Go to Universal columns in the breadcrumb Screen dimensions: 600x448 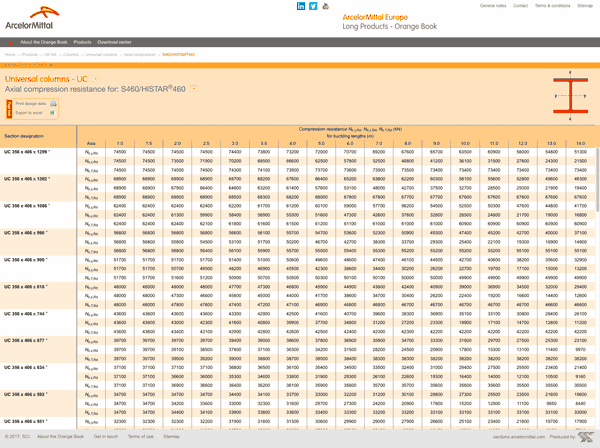point(101,55)
